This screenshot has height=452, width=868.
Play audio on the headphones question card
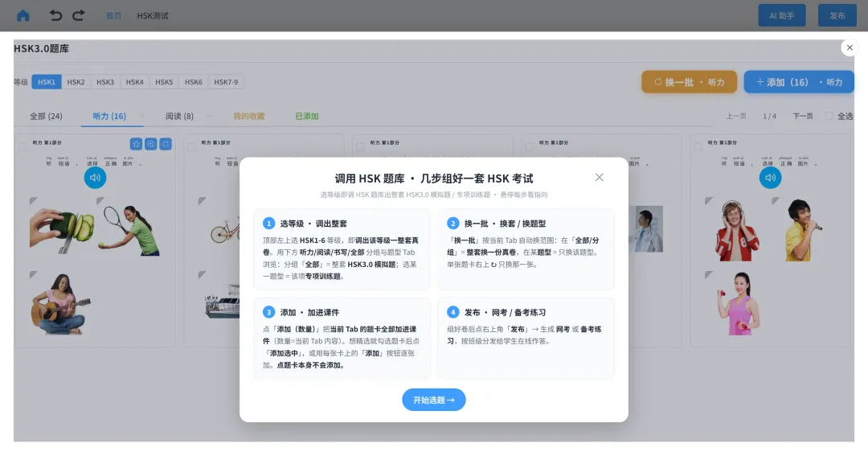[x=770, y=178]
